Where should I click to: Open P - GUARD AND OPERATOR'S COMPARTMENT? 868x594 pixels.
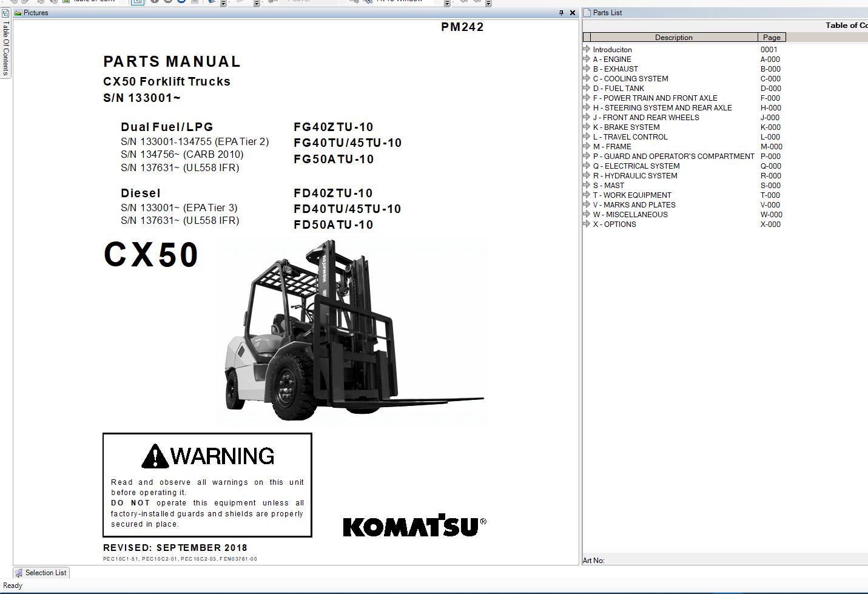tap(674, 157)
